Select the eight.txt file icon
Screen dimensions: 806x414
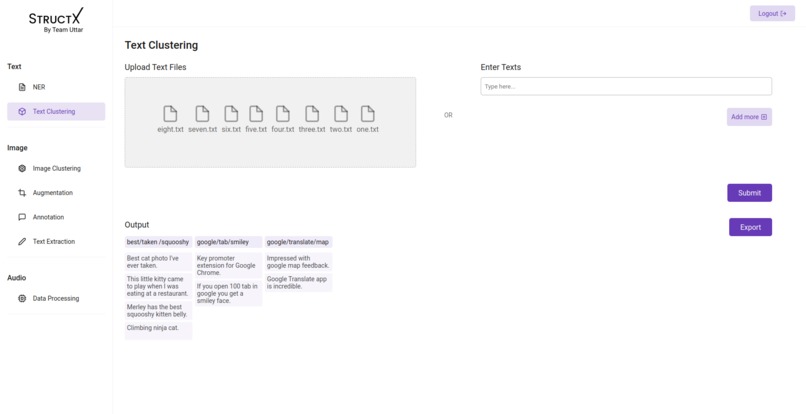click(170, 114)
